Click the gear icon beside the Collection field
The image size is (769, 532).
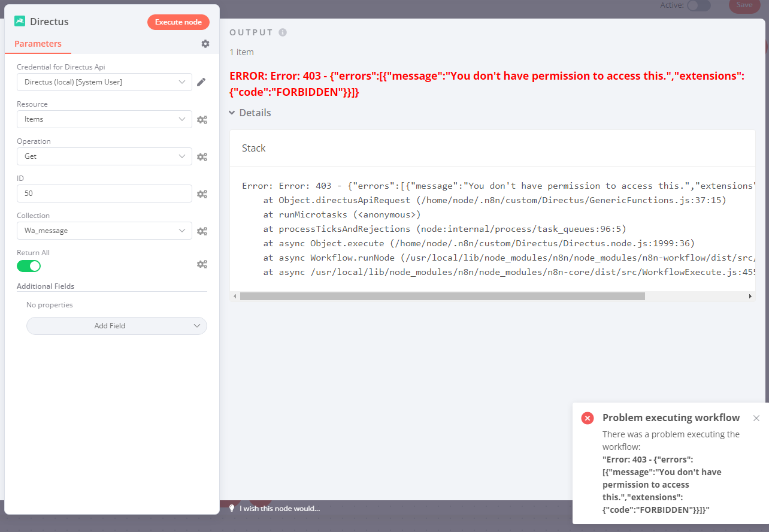202,231
